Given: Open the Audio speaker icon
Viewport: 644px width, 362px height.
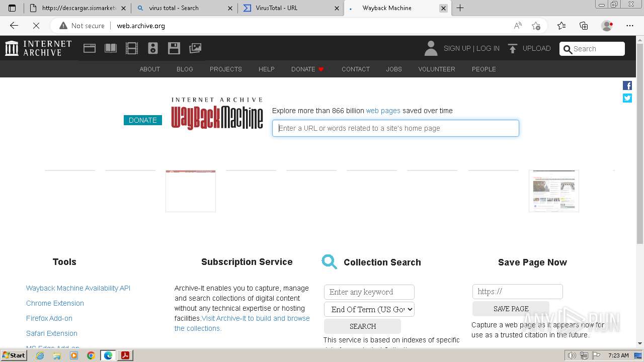Looking at the screenshot, I should (x=153, y=48).
